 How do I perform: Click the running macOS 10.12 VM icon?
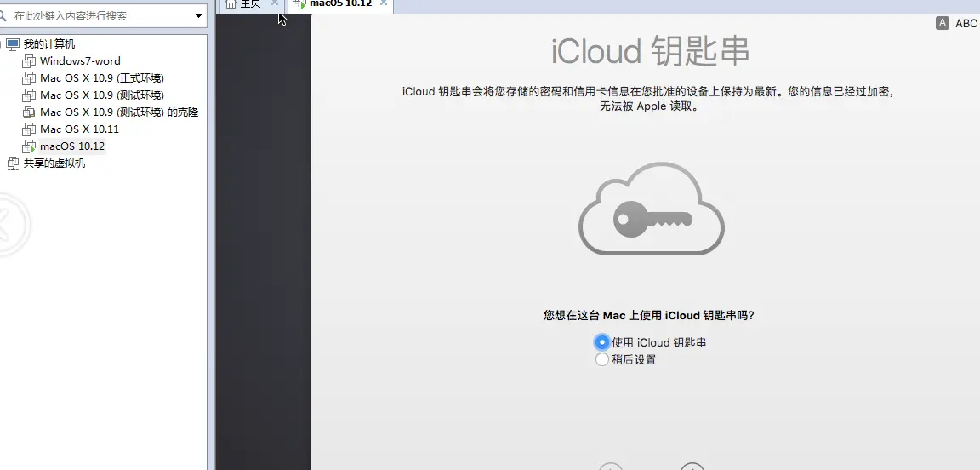[29, 146]
